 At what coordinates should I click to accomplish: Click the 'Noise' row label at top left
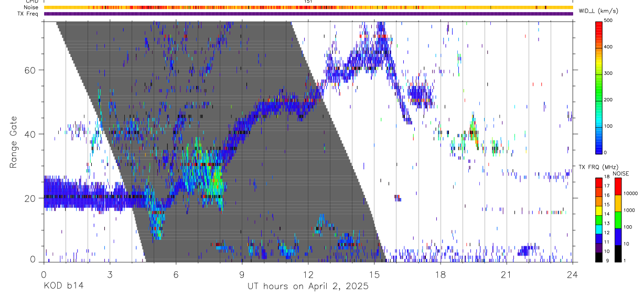pyautogui.click(x=31, y=7)
